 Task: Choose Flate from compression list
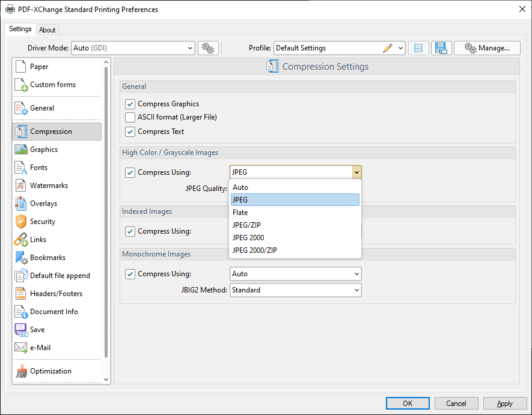(x=295, y=213)
